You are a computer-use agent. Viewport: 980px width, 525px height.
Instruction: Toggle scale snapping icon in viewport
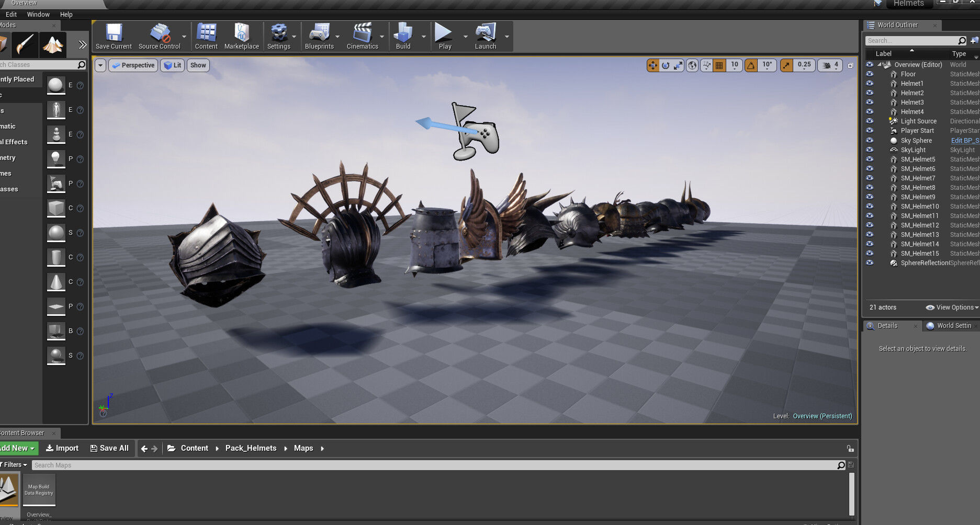click(786, 65)
